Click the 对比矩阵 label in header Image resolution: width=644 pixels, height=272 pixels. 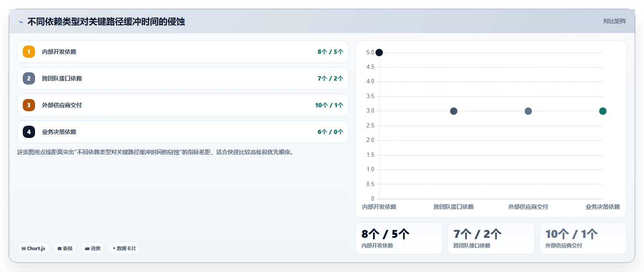click(x=615, y=21)
